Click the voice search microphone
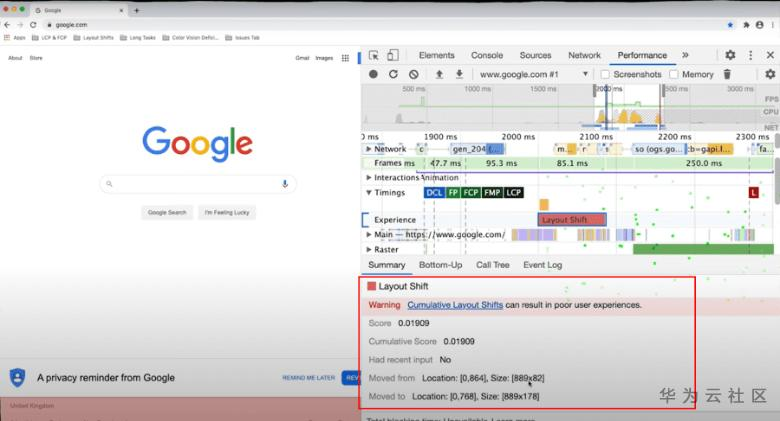 tap(285, 184)
